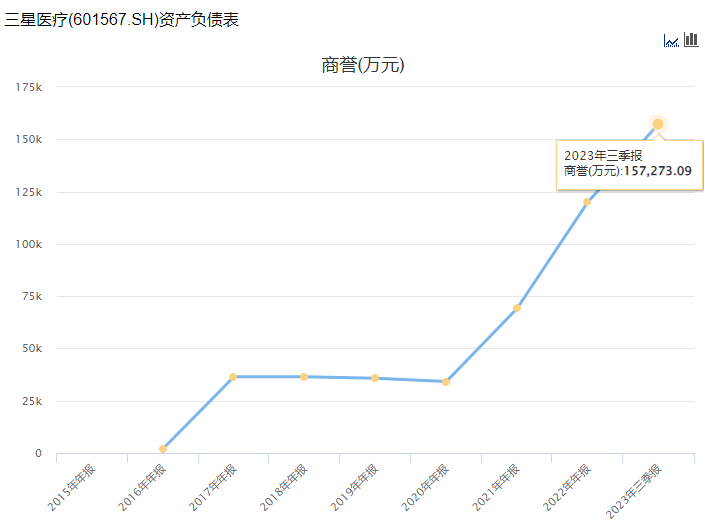Click the 2017年年报 data point
This screenshot has height=531, width=705.
coord(233,377)
